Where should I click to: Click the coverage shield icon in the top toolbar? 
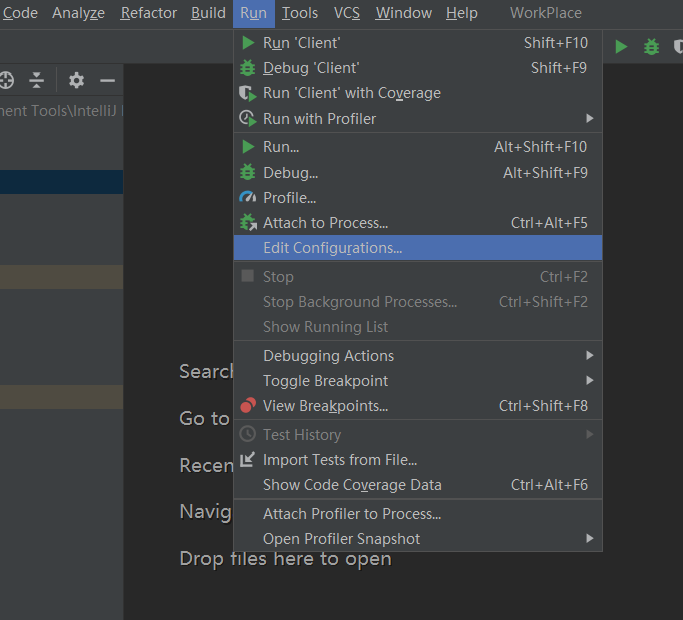click(678, 47)
